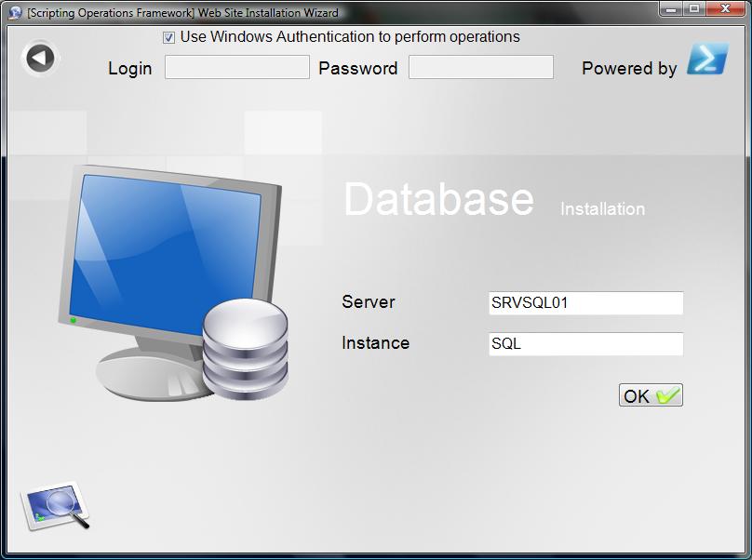Click the 'Database' heading text
The height and width of the screenshot is (560, 752).
pyautogui.click(x=439, y=199)
